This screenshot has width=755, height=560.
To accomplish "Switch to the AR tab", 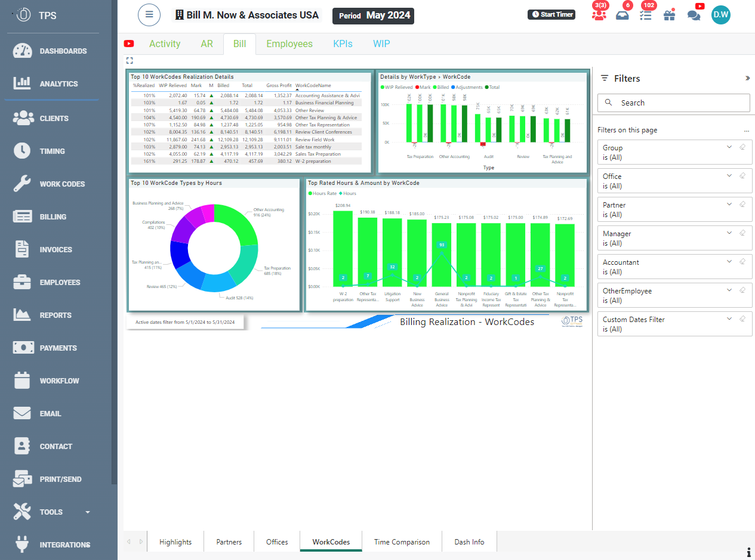I will [x=207, y=44].
